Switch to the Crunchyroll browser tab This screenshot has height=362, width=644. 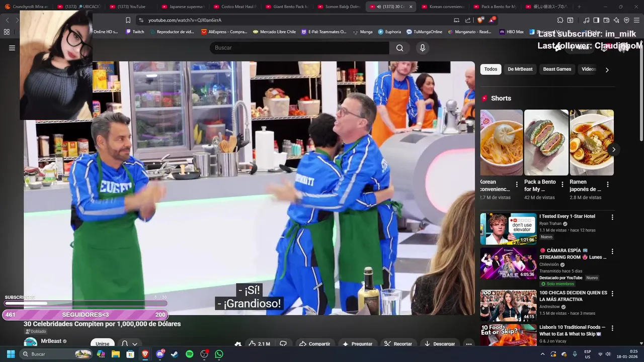tap(27, 7)
